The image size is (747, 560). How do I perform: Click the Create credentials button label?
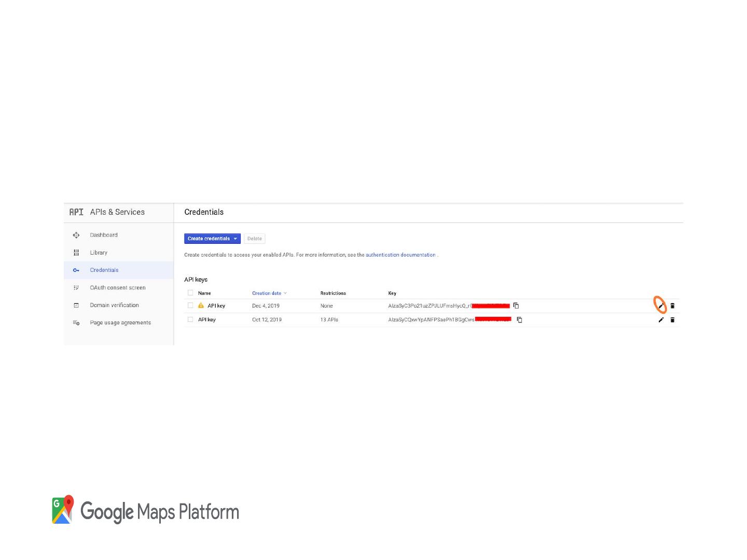click(x=209, y=239)
